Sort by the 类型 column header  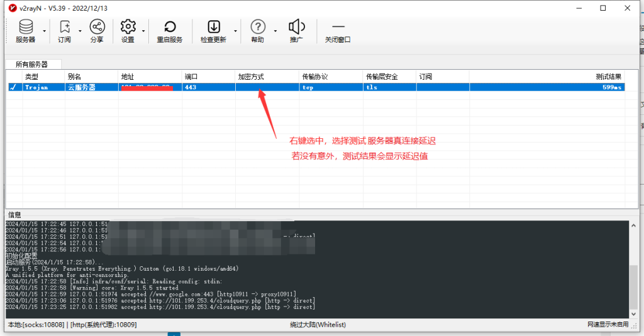[43, 77]
